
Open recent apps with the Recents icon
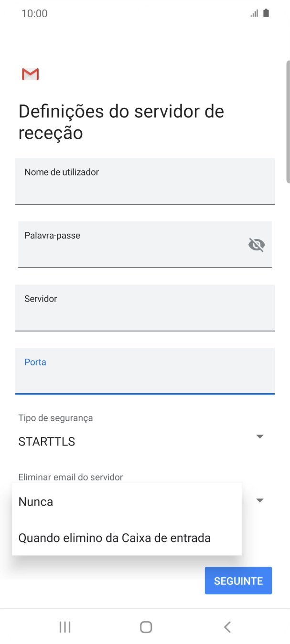click(64, 627)
